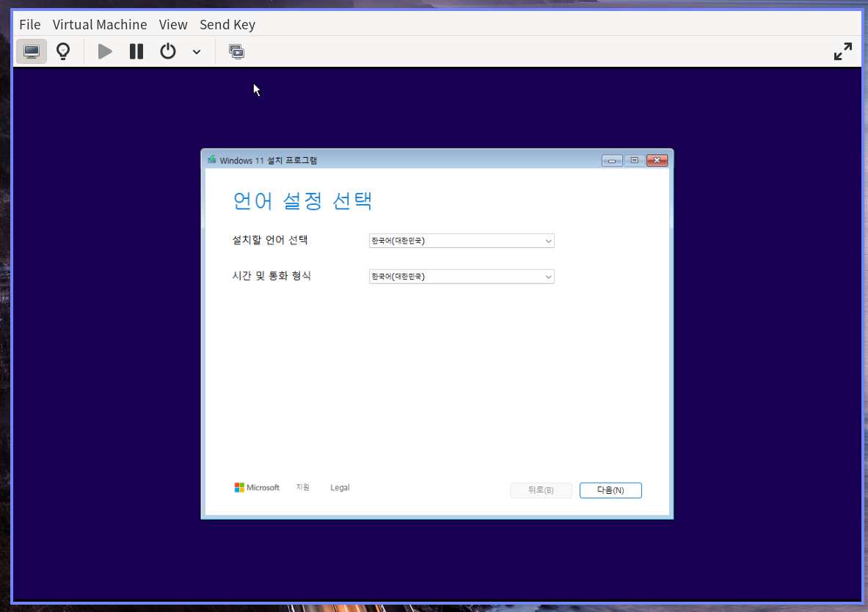868x612 pixels.
Task: Open the shutdown options chevron
Action: 195,51
